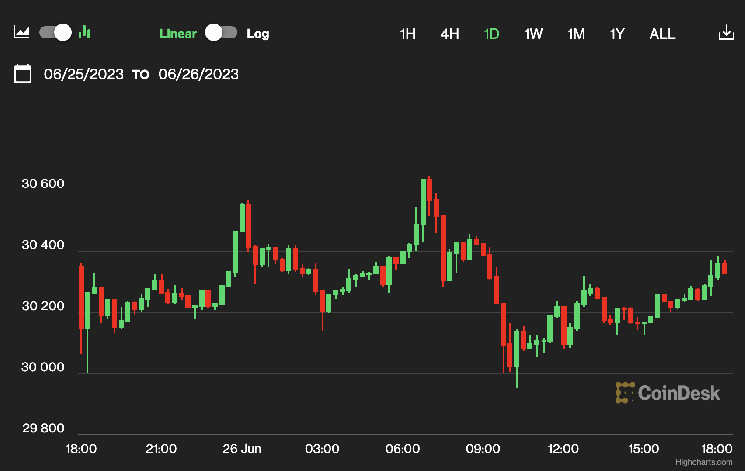Select the Linear scale label
This screenshot has height=471, width=745.
[x=178, y=33]
